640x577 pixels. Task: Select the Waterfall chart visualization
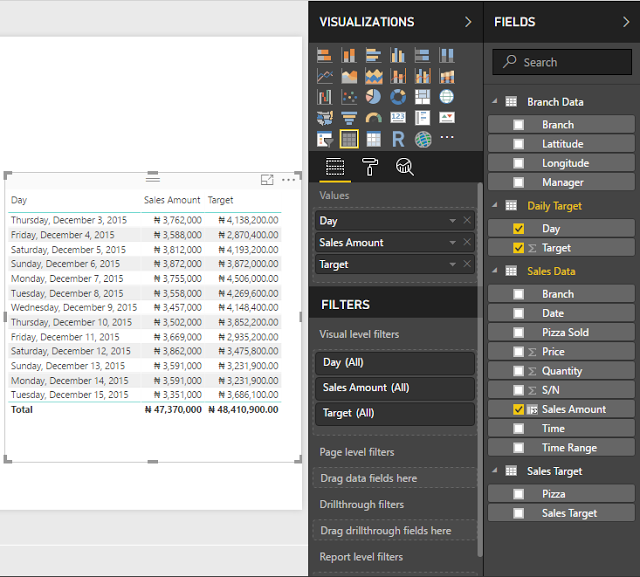(324, 97)
